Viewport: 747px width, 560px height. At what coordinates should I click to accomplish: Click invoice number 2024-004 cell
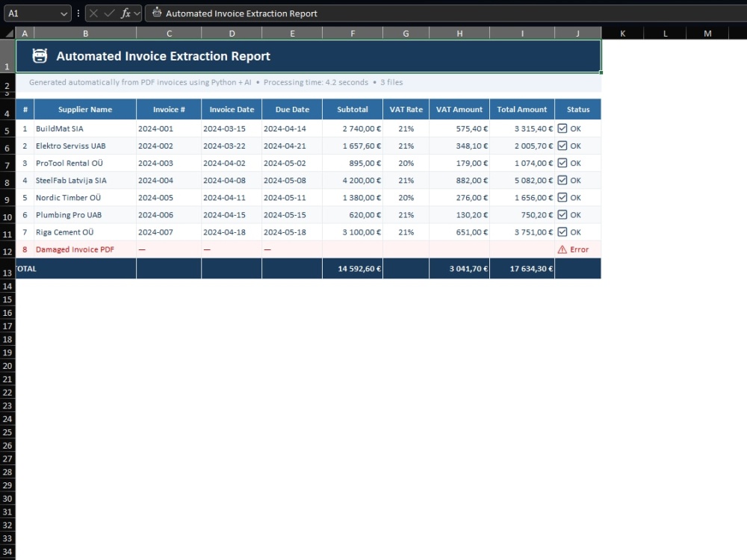169,180
